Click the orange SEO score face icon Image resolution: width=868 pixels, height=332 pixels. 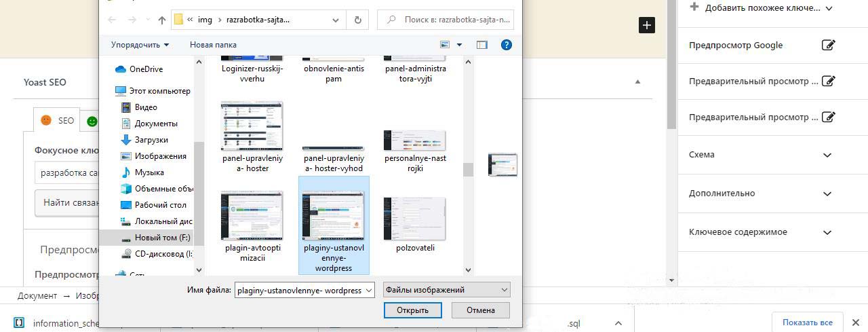click(46, 120)
